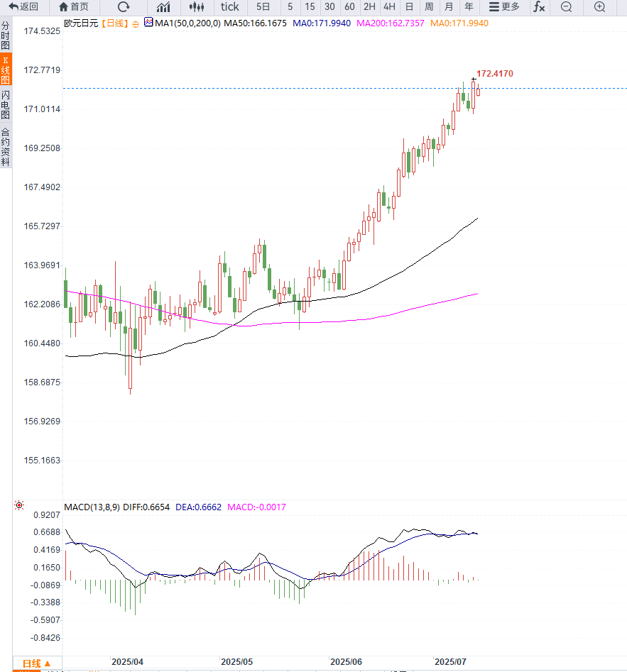This screenshot has height=672, width=627.
Task: Click the blue MA0:171.9940 value
Action: (322, 23)
